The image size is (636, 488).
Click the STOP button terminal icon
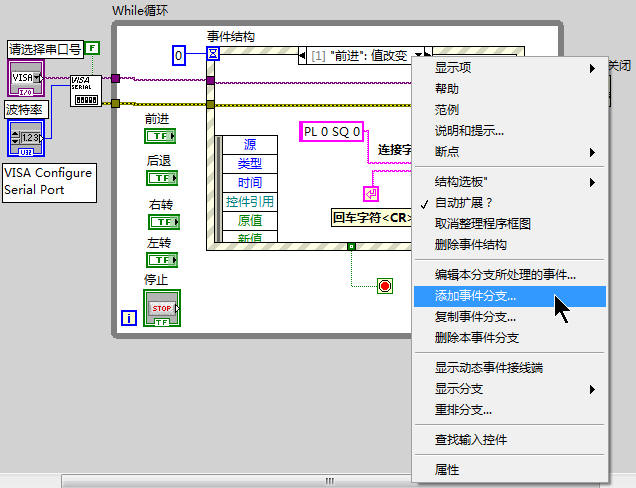click(161, 308)
